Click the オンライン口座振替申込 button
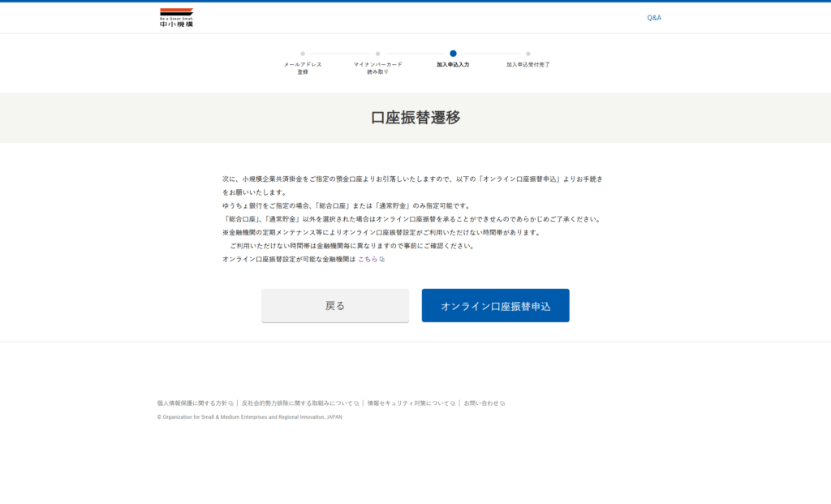831x504 pixels. pyautogui.click(x=496, y=305)
